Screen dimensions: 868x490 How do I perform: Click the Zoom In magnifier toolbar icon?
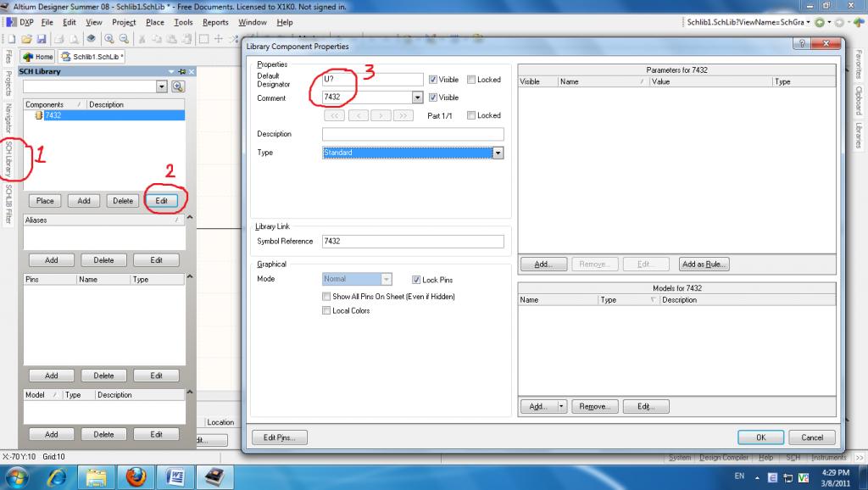[109, 39]
